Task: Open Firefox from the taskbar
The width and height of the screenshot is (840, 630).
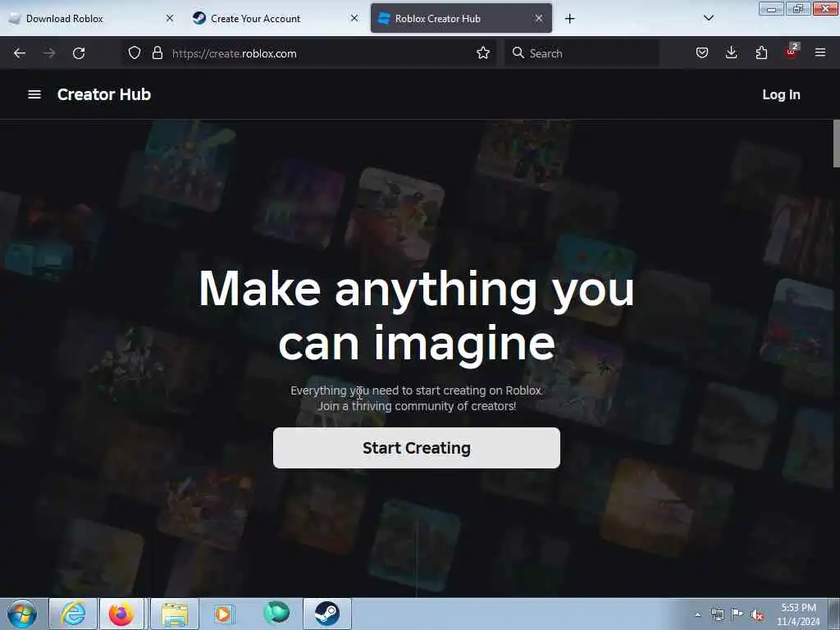Action: click(x=121, y=614)
